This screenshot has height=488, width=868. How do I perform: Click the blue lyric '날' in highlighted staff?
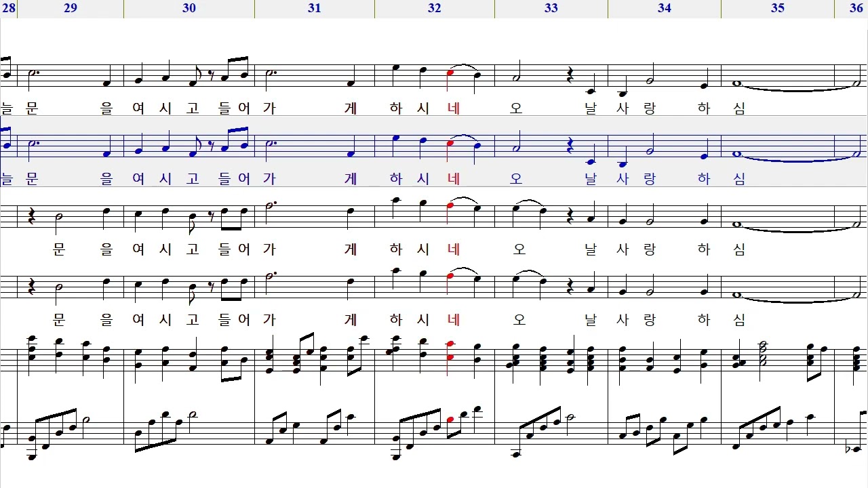[591, 178]
